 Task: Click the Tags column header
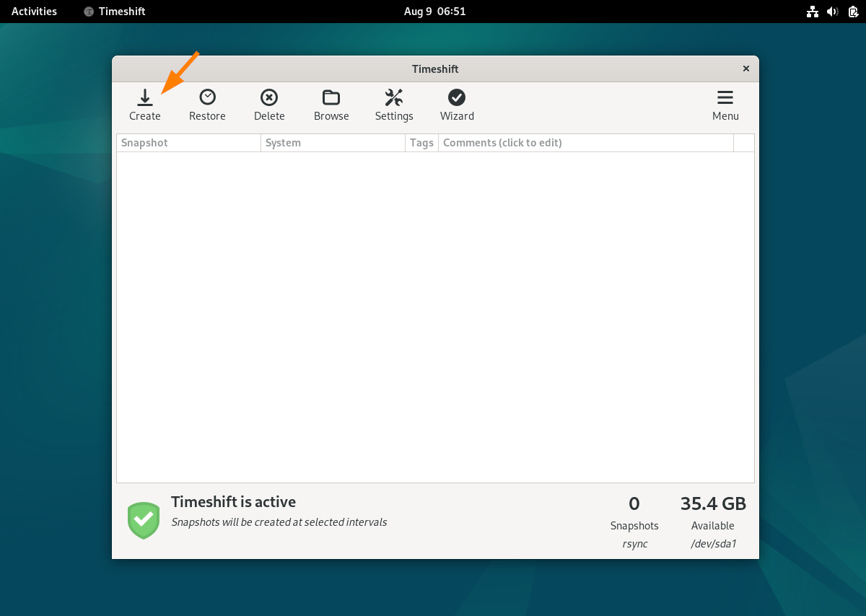tap(421, 143)
